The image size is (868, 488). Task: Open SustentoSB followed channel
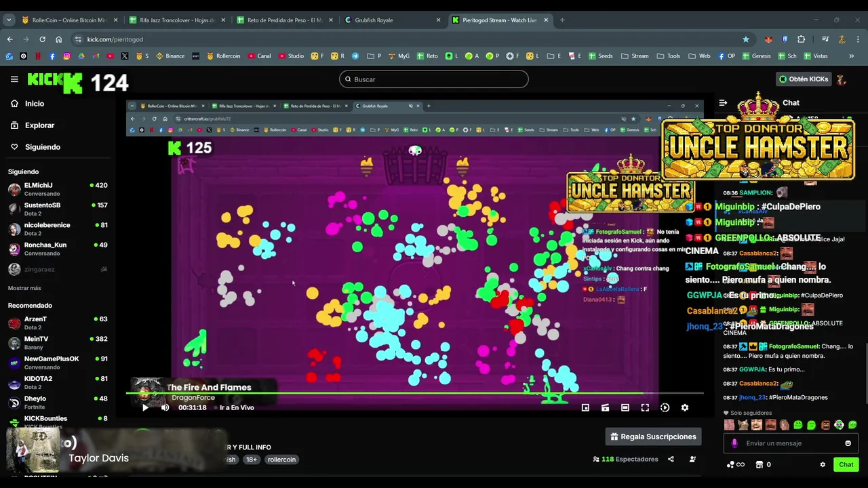click(58, 209)
